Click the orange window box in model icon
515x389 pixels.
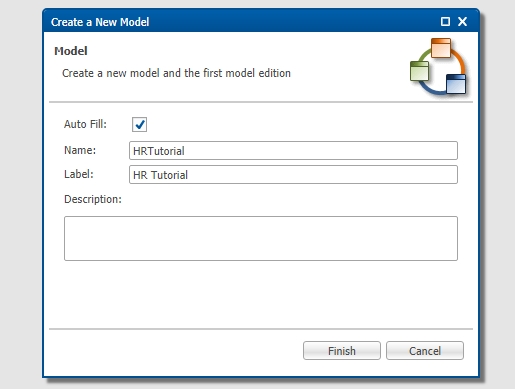(441, 48)
